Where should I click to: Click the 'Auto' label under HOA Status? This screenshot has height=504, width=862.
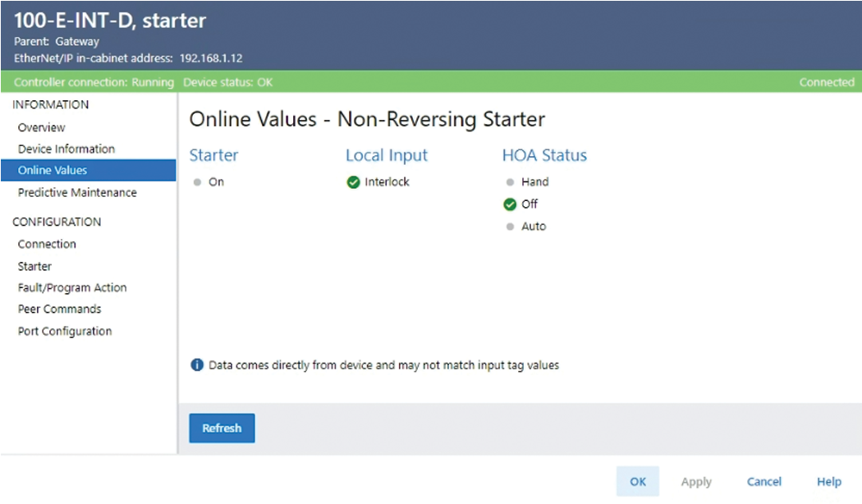(534, 227)
